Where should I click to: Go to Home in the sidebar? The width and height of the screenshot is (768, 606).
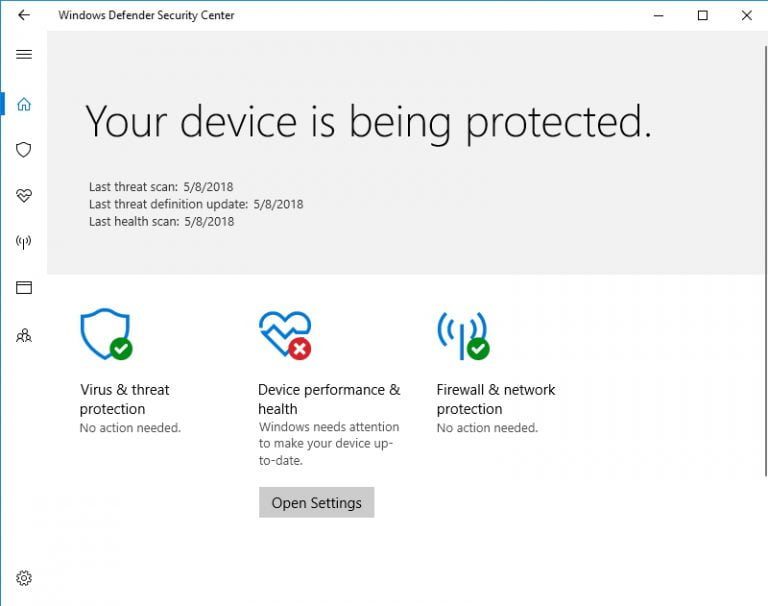(x=24, y=104)
